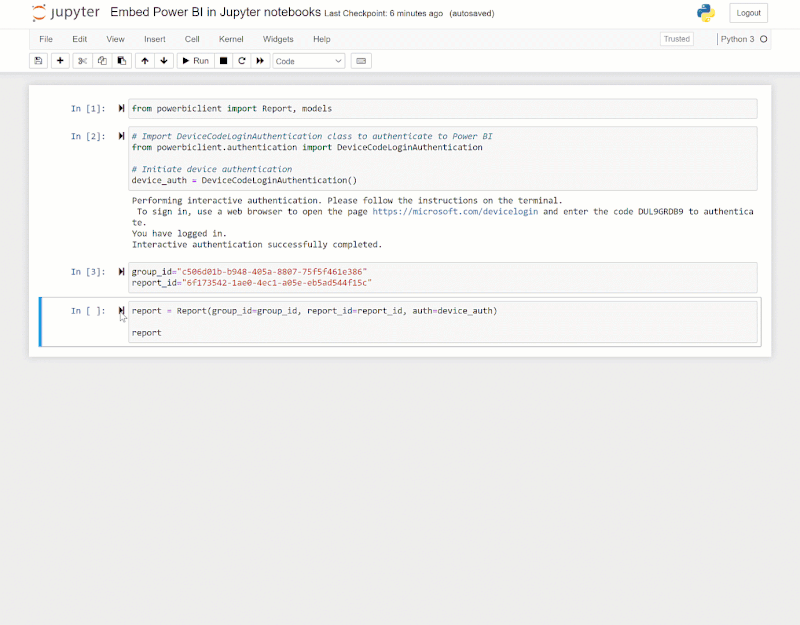
Task: Open the File menu
Action: coord(46,39)
